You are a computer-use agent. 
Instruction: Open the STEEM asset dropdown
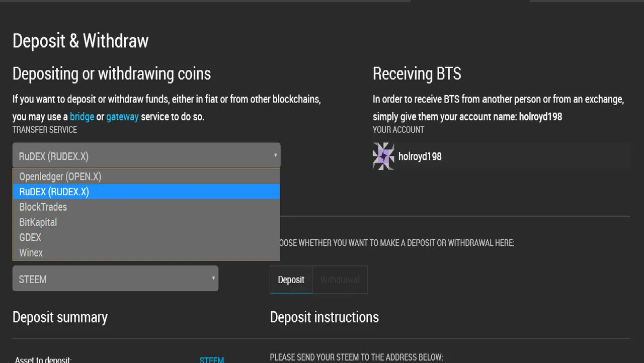pos(115,279)
